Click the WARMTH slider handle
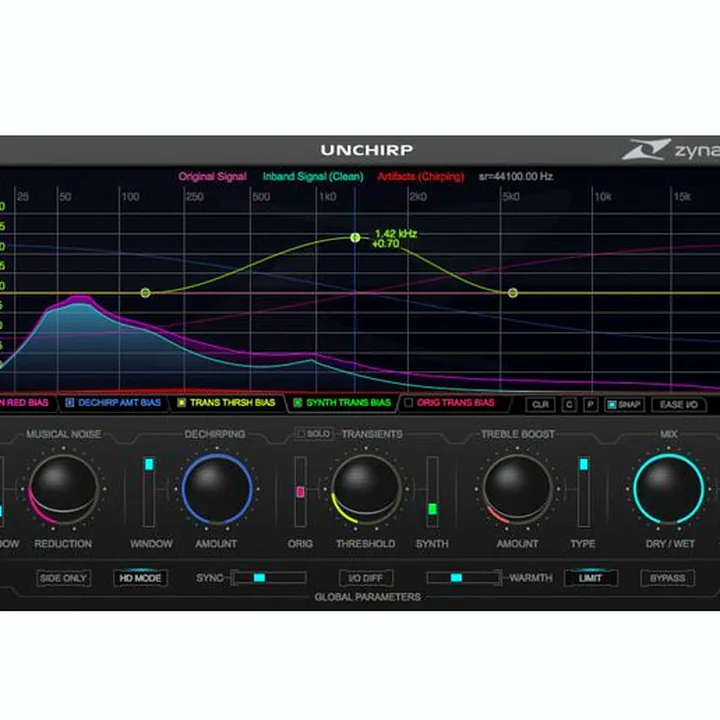Image resolution: width=720 pixels, height=720 pixels. [456, 578]
